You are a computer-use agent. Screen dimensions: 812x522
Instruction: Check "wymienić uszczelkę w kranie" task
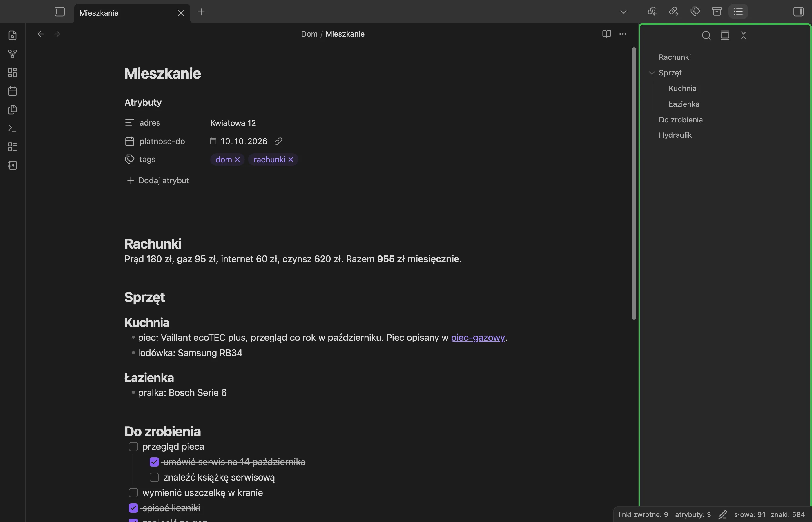pyautogui.click(x=133, y=493)
